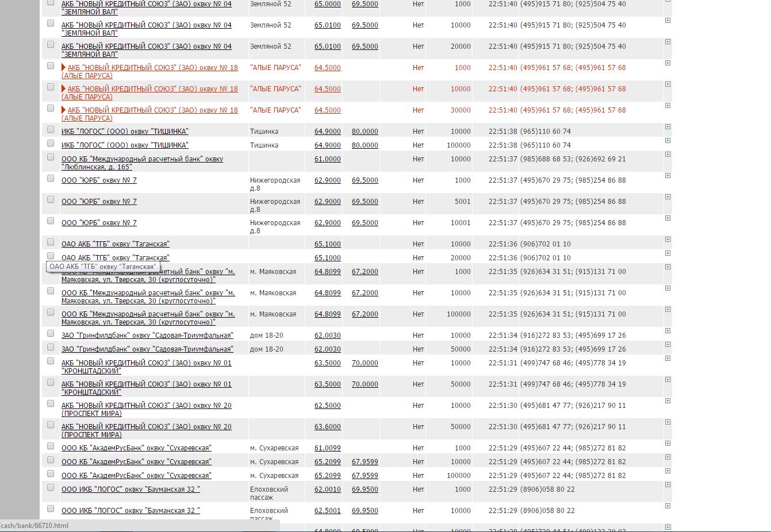
Task: Open Гринфилдбанк Садовая-Триумфальная link in 10000 row
Action: pyautogui.click(x=147, y=336)
